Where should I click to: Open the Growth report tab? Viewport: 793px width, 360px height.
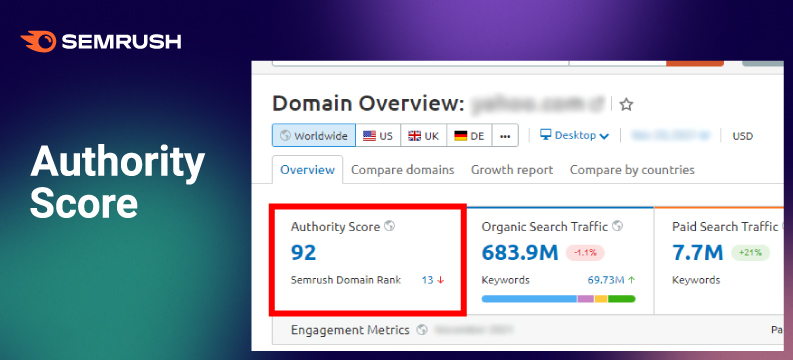[512, 170]
